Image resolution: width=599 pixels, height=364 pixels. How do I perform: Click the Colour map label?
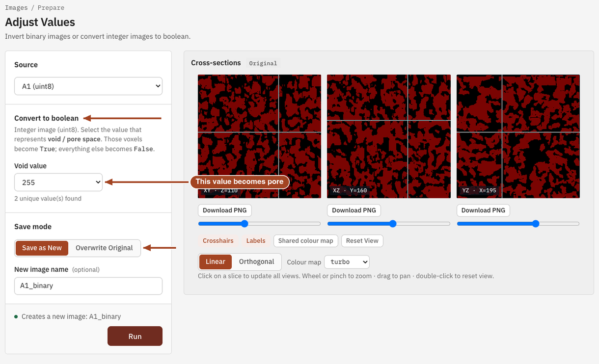304,262
